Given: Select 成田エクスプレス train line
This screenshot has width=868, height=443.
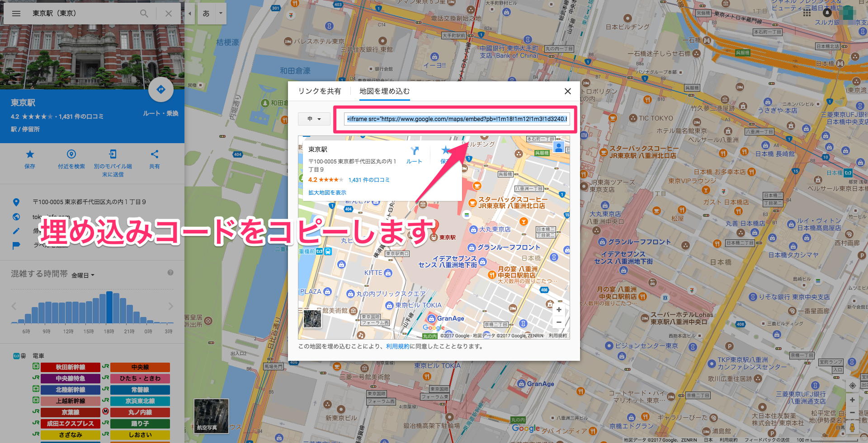Looking at the screenshot, I should coord(70,424).
